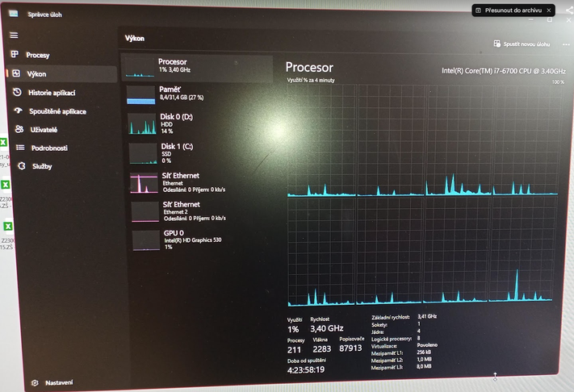
Task: Select Disk 0 (D:) HDD item
Action: tap(199, 123)
